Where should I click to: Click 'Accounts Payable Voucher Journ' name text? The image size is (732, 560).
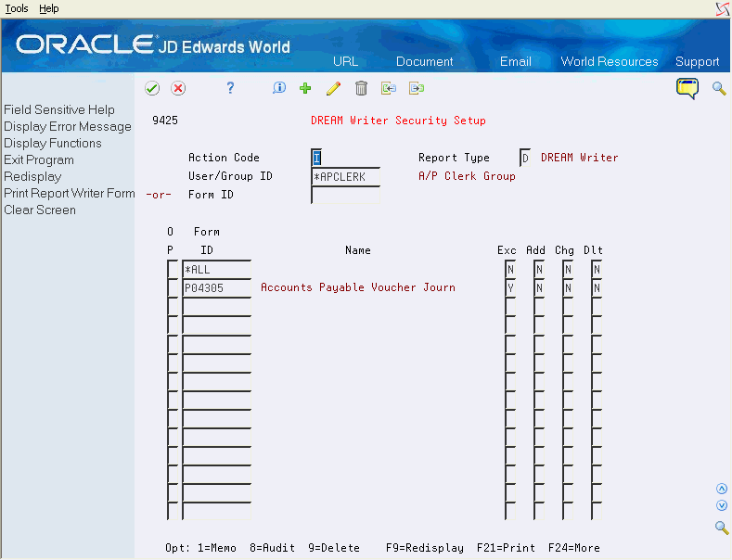(x=358, y=287)
